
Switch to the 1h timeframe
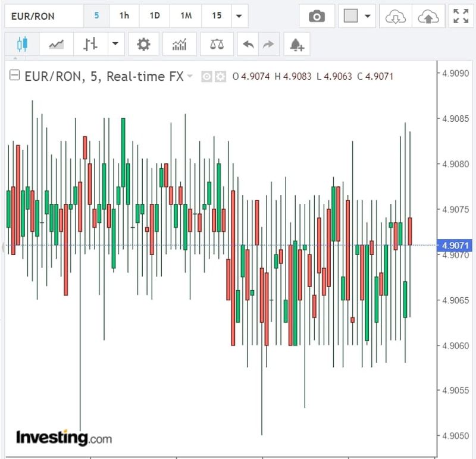coord(124,16)
